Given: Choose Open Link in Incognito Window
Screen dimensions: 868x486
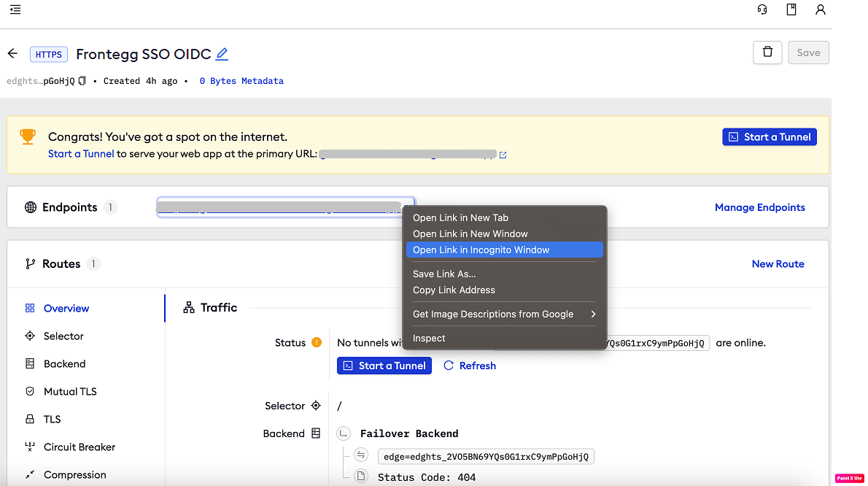Looking at the screenshot, I should click(x=504, y=250).
